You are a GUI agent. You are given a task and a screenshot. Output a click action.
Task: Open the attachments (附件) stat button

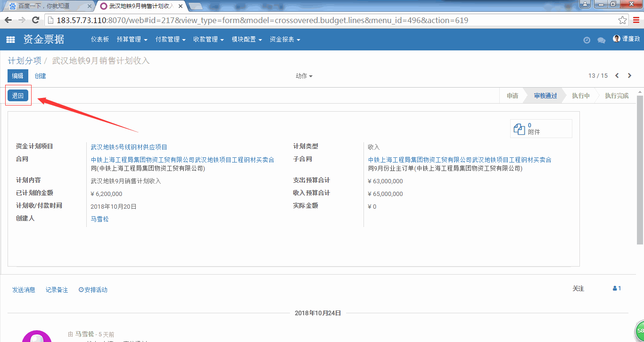(541, 129)
